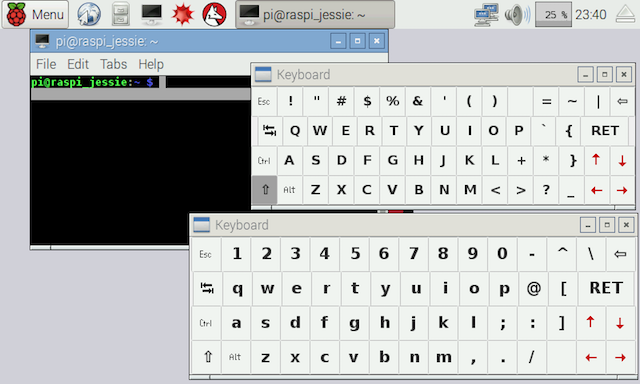Click the @ key on lower keyboard
This screenshot has width=640, height=384.
coord(533,289)
